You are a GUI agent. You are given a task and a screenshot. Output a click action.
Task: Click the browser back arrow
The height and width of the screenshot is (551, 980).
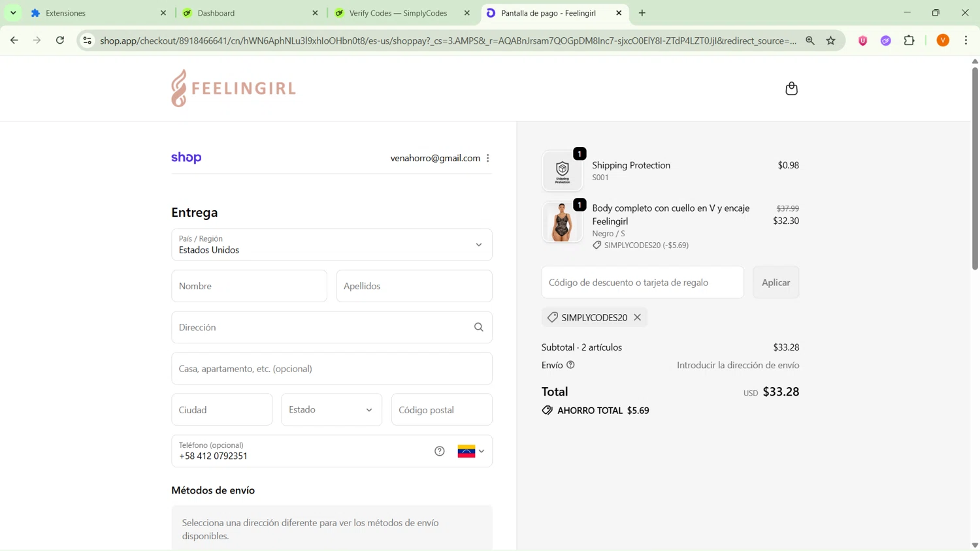pyautogui.click(x=14, y=40)
